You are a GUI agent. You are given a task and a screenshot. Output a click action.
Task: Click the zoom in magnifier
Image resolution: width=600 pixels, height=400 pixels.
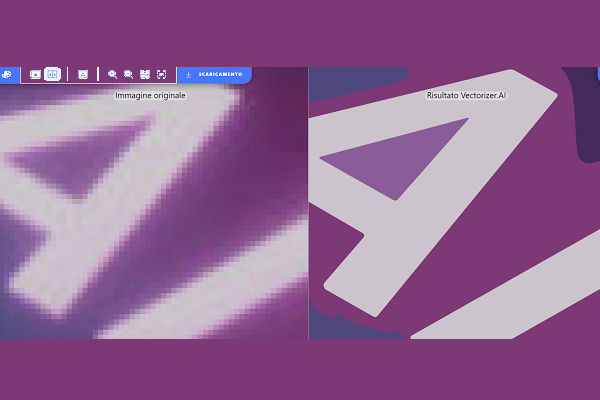[112, 74]
